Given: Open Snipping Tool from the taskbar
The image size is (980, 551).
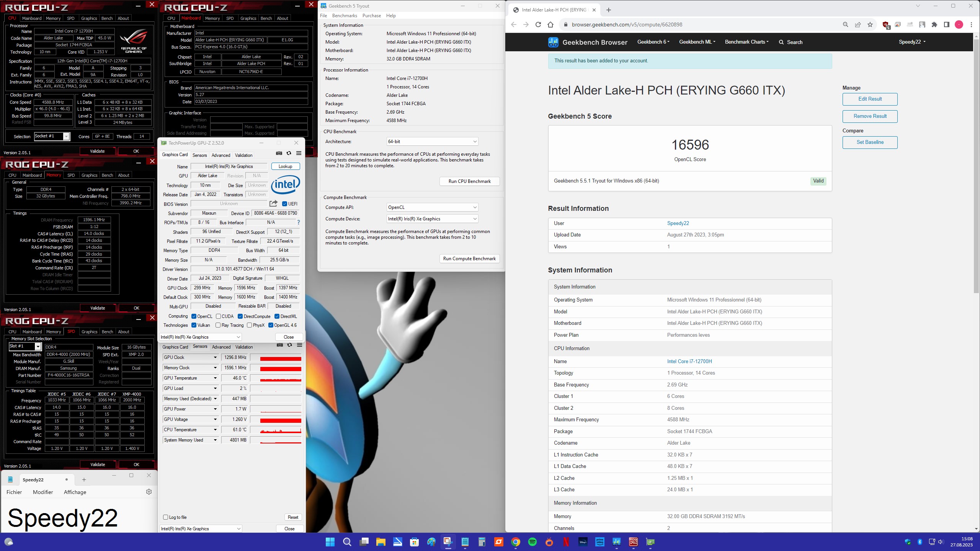Looking at the screenshot, I should pyautogui.click(x=448, y=542).
